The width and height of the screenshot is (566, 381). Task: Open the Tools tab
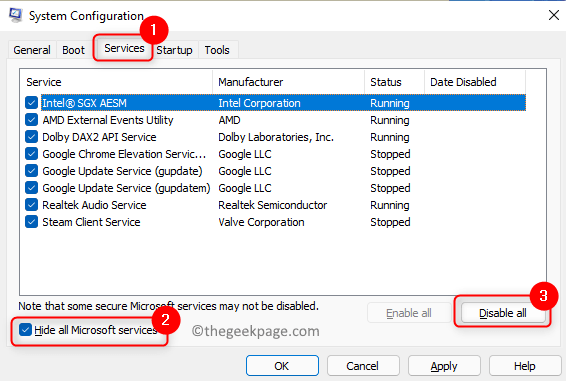coord(217,50)
